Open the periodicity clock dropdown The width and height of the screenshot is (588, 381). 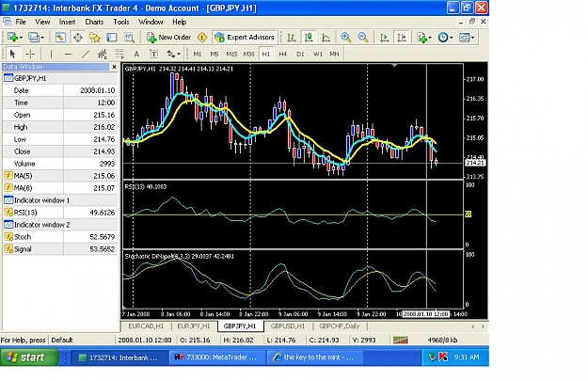(x=452, y=37)
